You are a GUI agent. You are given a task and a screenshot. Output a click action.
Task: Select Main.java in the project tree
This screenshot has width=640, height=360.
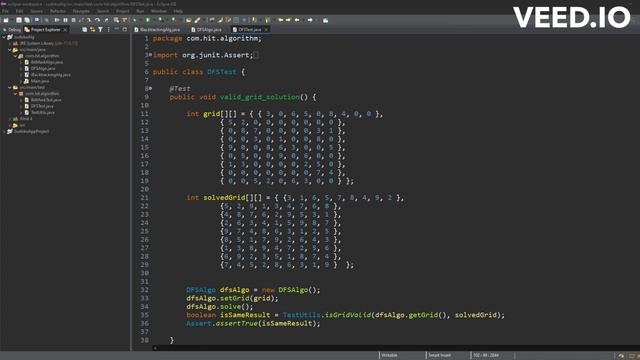(x=40, y=81)
